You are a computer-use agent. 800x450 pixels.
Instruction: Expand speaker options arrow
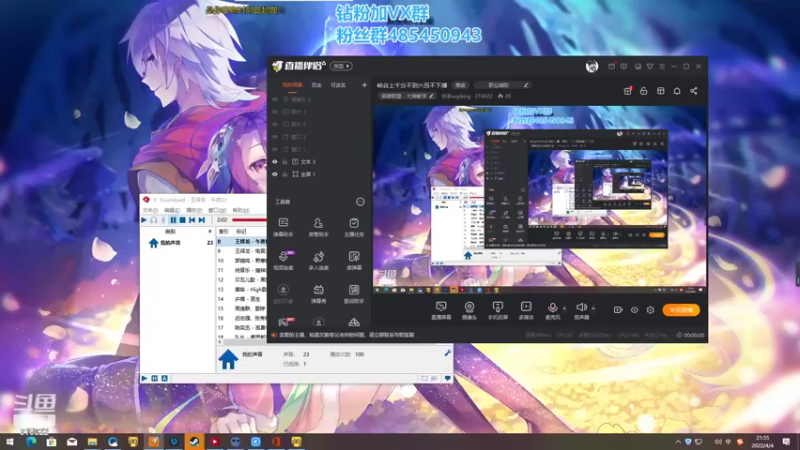coord(593,308)
